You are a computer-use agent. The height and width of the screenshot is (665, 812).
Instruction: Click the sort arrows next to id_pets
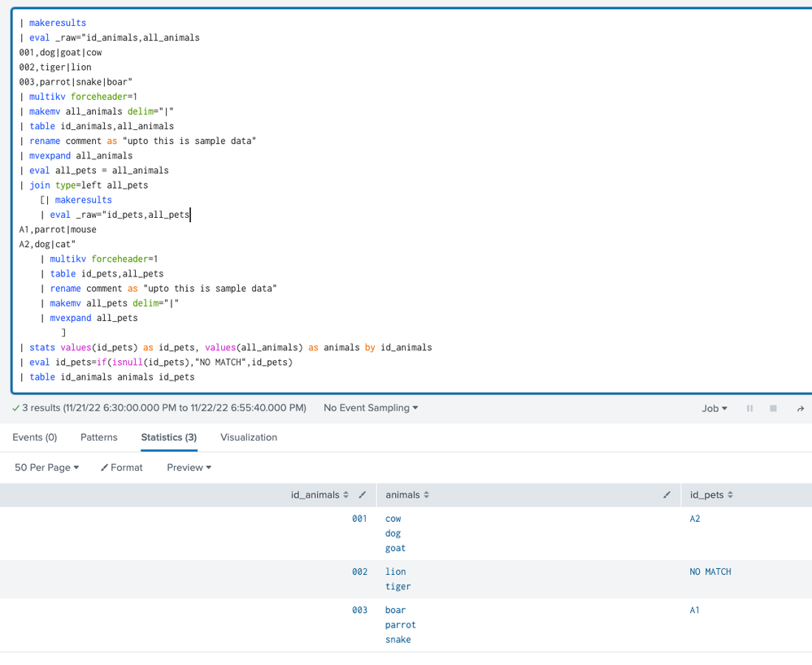[x=730, y=495]
